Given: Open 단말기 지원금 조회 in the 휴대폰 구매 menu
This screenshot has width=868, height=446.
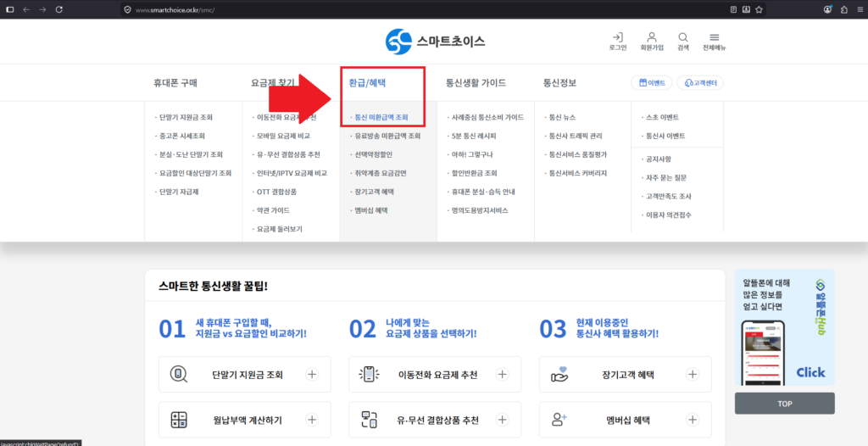Looking at the screenshot, I should 186,118.
